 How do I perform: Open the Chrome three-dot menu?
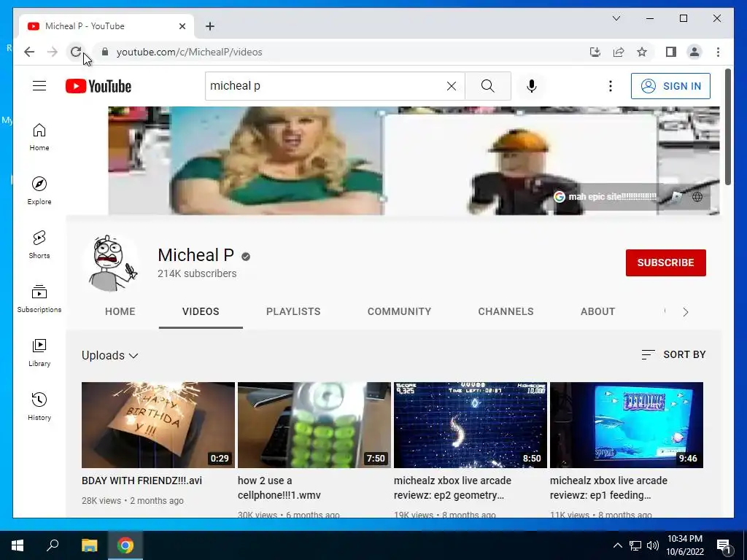tap(718, 52)
